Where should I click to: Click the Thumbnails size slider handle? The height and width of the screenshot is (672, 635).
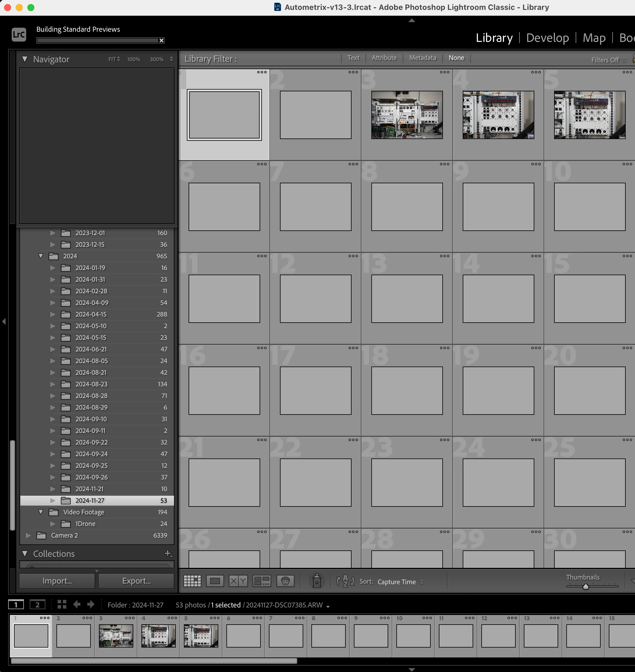click(586, 586)
